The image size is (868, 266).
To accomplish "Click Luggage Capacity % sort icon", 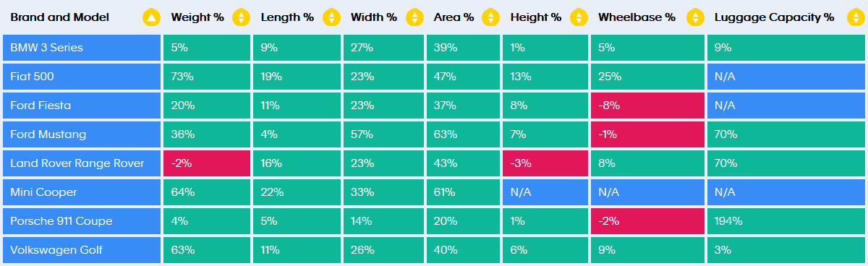I will 851,17.
